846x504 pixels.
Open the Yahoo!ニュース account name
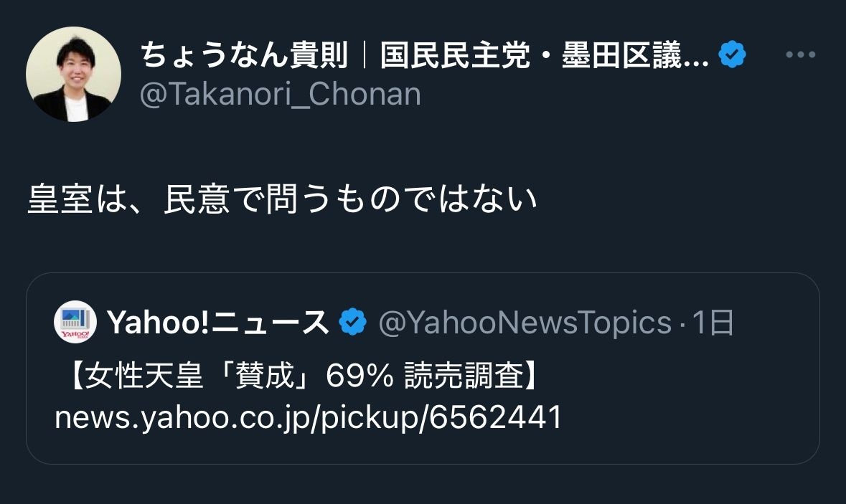click(217, 323)
